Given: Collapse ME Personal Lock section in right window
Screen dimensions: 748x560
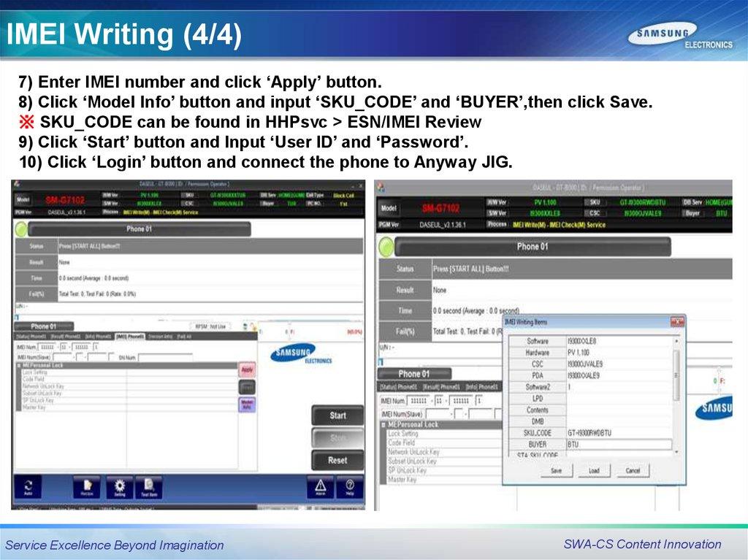Looking at the screenshot, I should point(384,424).
